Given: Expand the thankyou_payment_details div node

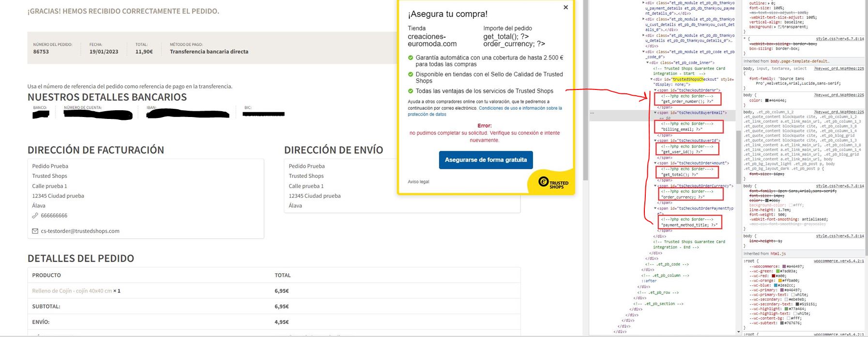Looking at the screenshot, I should 643,3.
